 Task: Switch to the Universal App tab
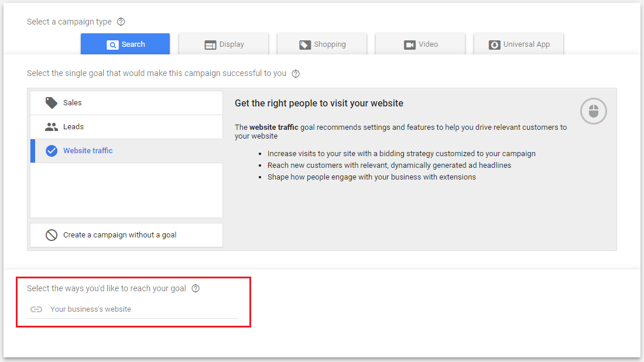click(519, 44)
